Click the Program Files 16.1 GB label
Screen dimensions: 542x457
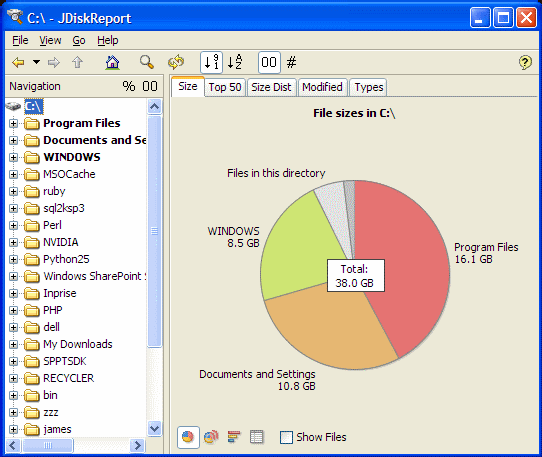point(486,253)
